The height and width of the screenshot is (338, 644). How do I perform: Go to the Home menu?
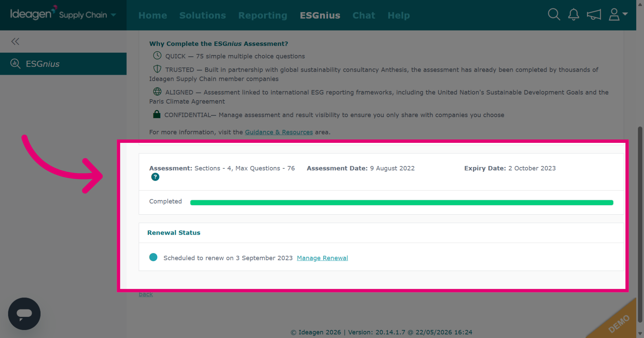[x=153, y=15]
